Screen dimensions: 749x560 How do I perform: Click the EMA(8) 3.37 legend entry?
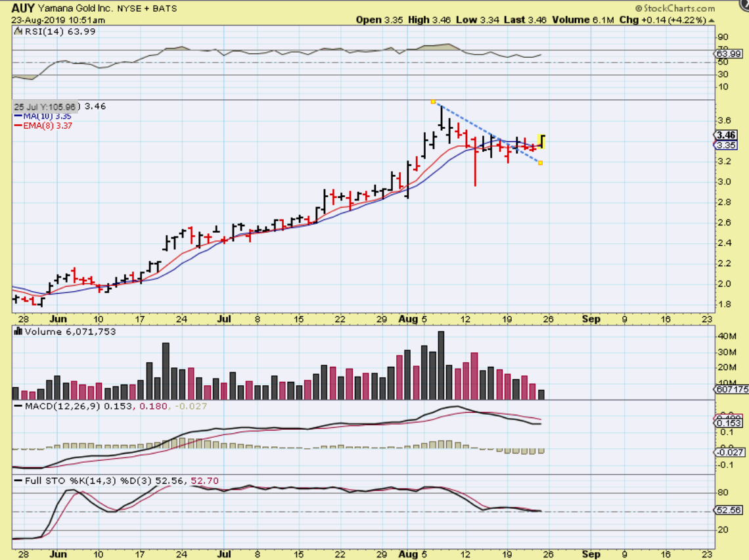43,126
